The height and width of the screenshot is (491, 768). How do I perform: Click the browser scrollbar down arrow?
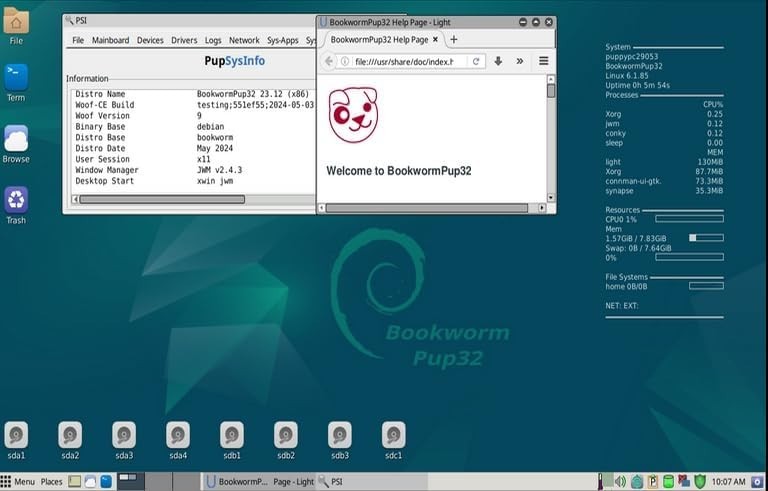551,197
